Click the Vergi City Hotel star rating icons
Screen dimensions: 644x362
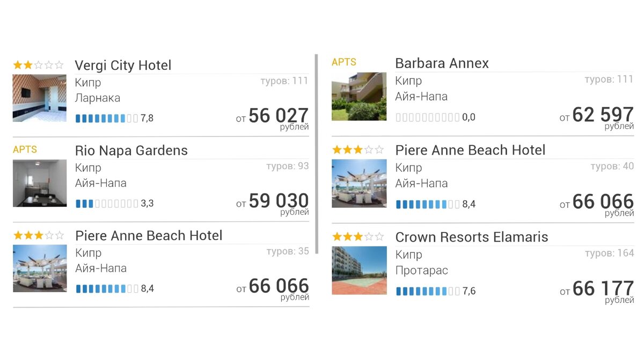[38, 65]
